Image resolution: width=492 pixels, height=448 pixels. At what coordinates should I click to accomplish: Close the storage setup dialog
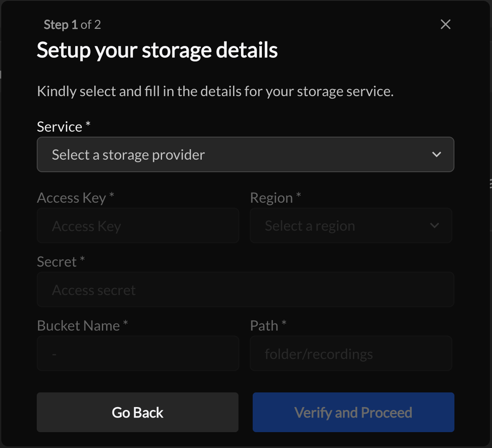(x=445, y=24)
